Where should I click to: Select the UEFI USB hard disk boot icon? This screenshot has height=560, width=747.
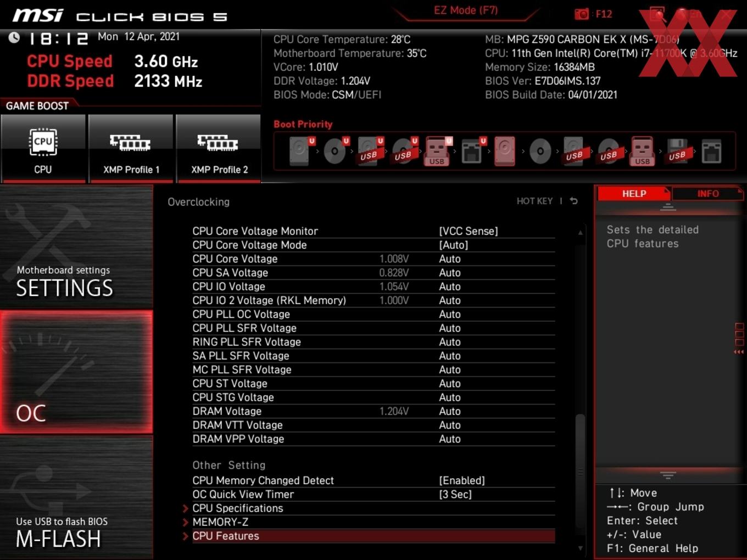click(x=369, y=151)
